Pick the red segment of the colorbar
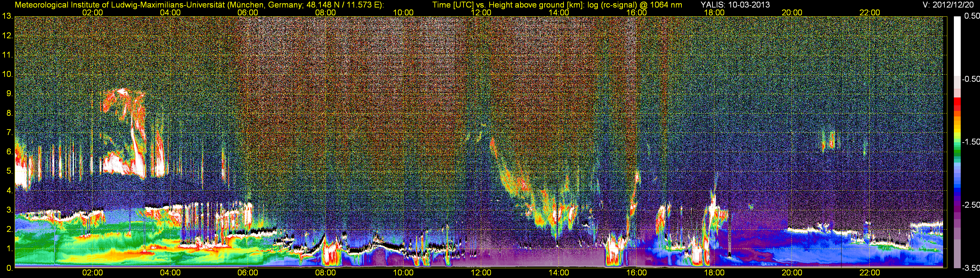This screenshot has height=278, width=980. pos(957,101)
